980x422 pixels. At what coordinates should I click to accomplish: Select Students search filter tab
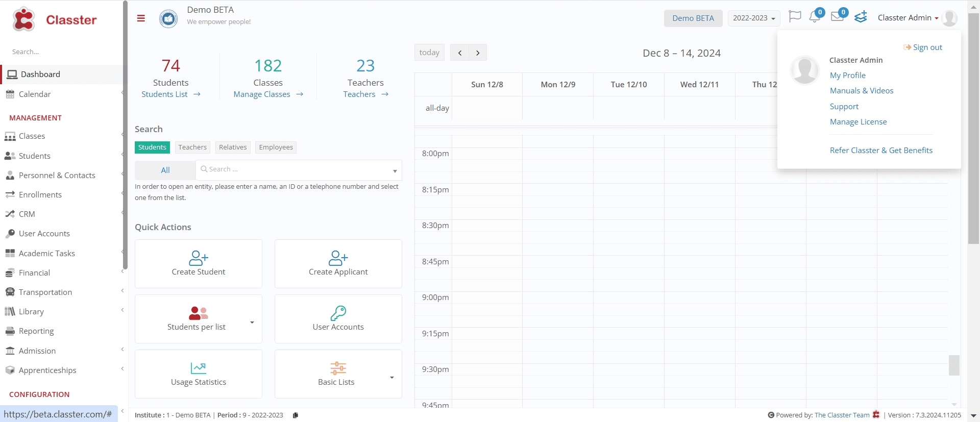pyautogui.click(x=152, y=147)
